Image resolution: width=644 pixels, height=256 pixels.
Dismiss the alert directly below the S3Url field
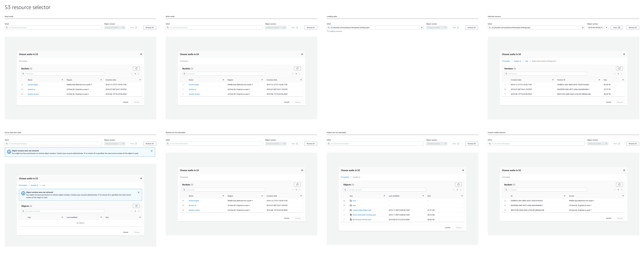coord(152,151)
